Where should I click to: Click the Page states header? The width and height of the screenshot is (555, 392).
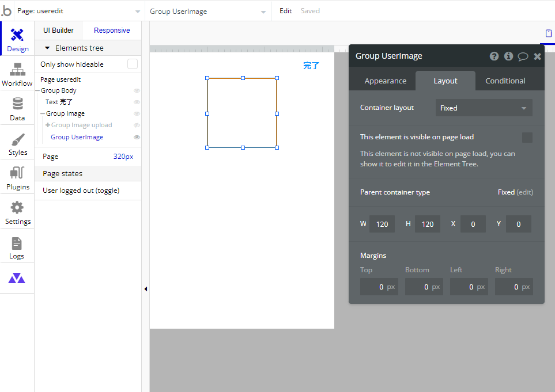tap(88, 174)
